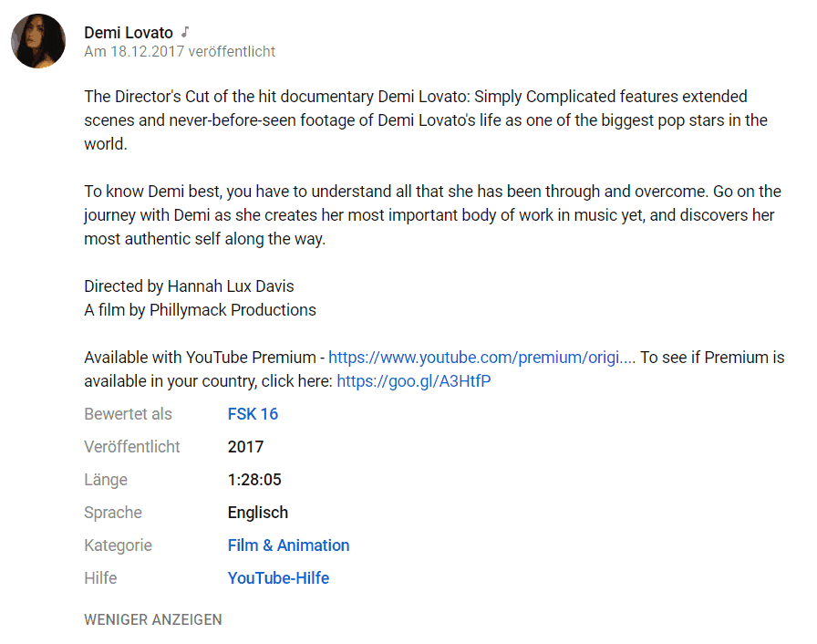Click the duration value '1:28:05'
The width and height of the screenshot is (817, 644).
pos(254,480)
